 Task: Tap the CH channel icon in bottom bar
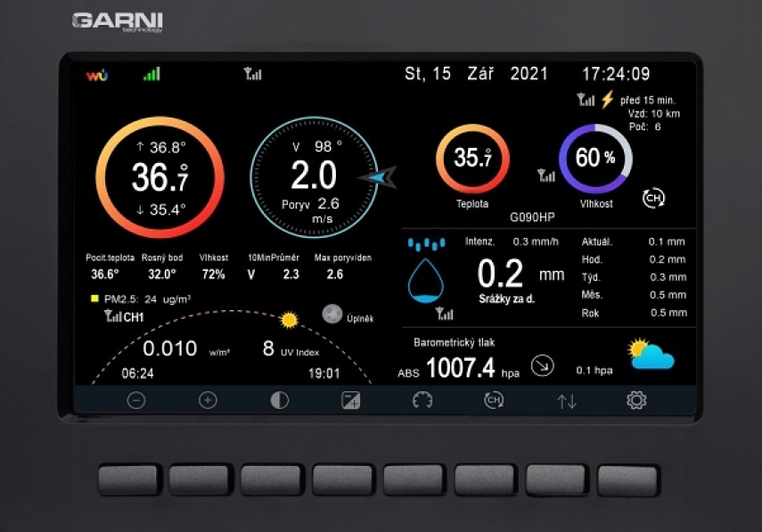pyautogui.click(x=494, y=400)
